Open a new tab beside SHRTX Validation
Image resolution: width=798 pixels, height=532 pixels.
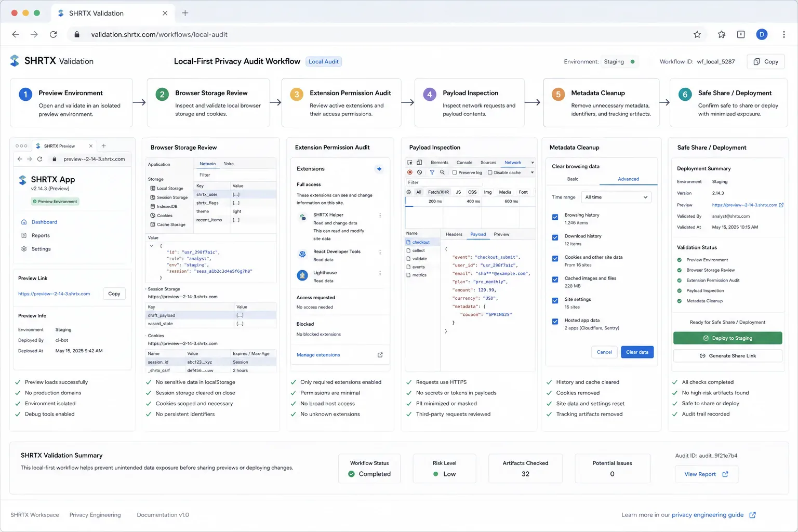click(x=185, y=13)
